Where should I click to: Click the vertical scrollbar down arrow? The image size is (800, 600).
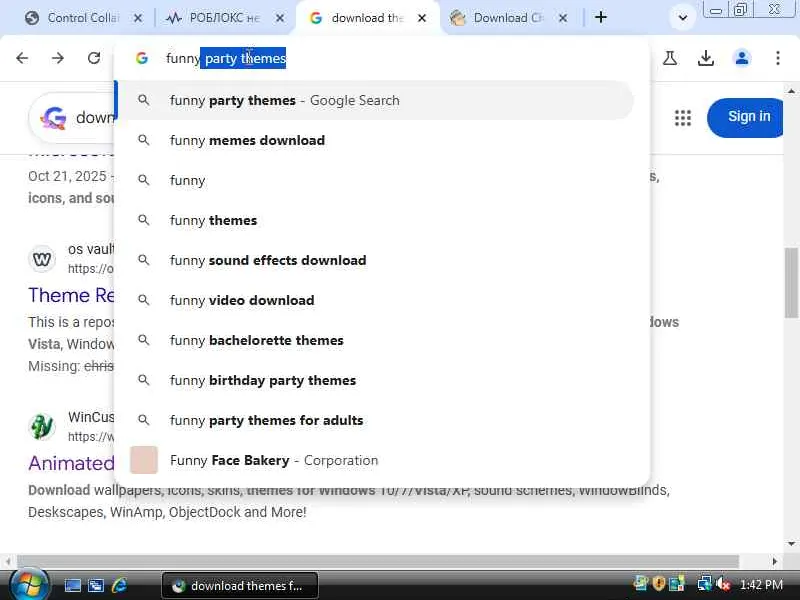coord(791,544)
